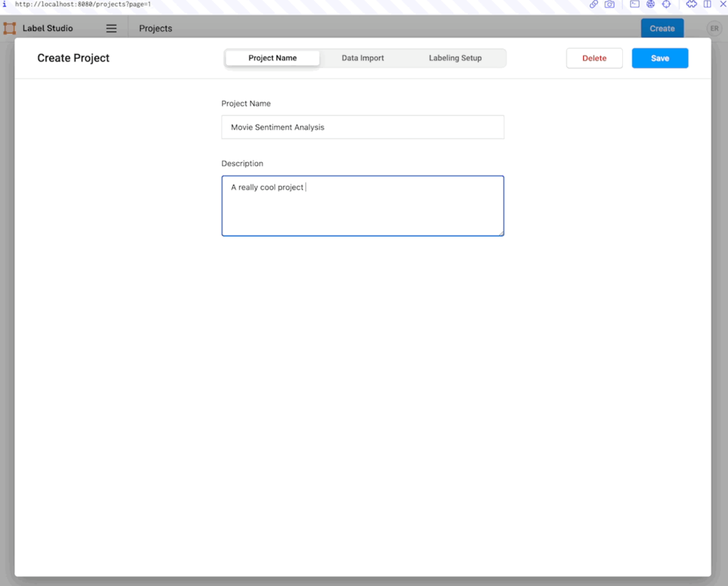
Task: Click the copy link chain icon
Action: point(594,4)
